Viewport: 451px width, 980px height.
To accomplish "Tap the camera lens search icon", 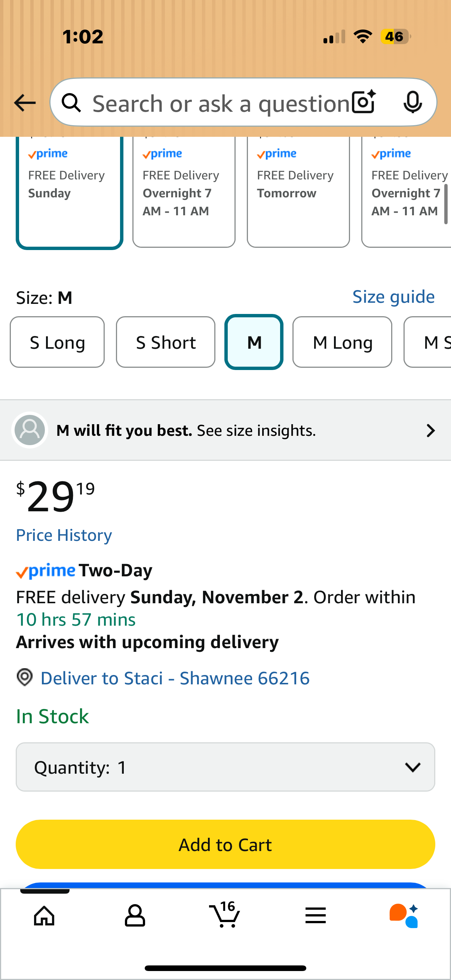I will [x=363, y=102].
